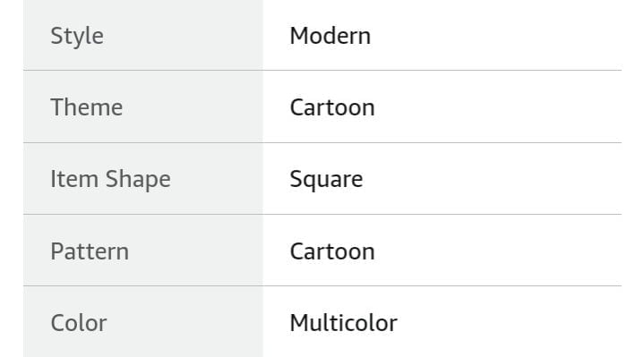Select the Square shape value
This screenshot has width=644, height=357.
[326, 179]
